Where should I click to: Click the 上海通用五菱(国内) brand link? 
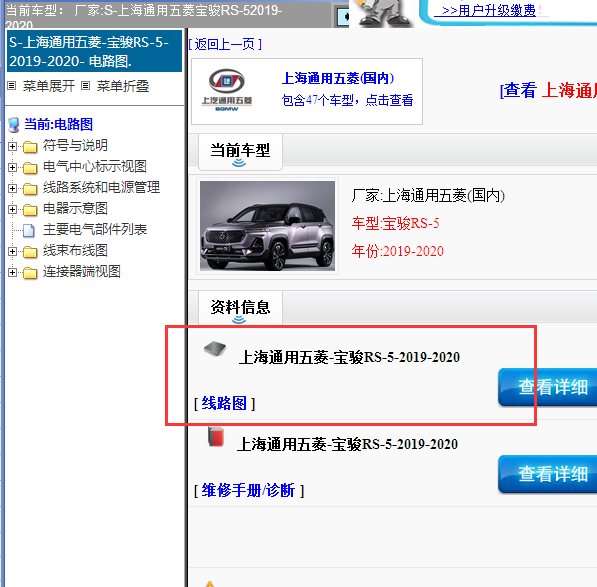338,78
